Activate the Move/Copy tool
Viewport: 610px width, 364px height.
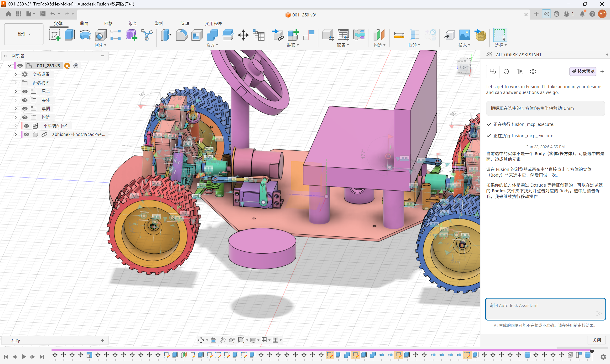click(243, 35)
